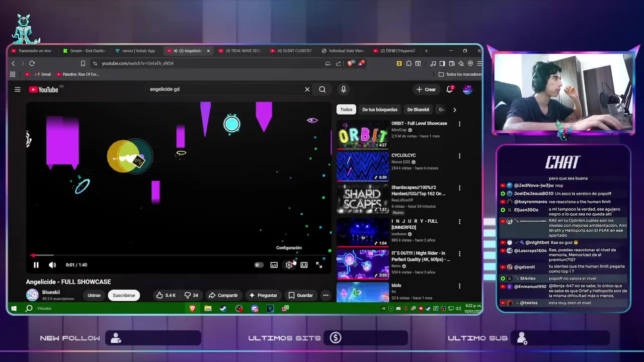Select the De Blueskii chip
Screen dimensions: 644x362
point(418,110)
